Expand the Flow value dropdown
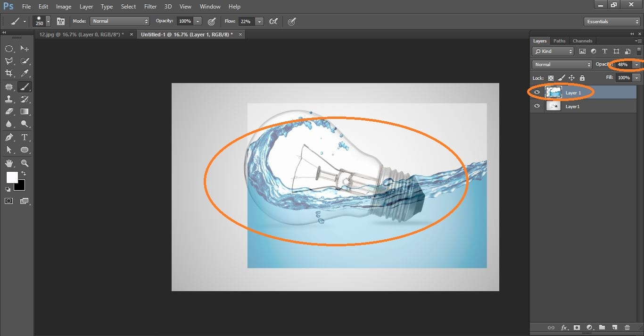The image size is (644, 336). click(x=260, y=21)
